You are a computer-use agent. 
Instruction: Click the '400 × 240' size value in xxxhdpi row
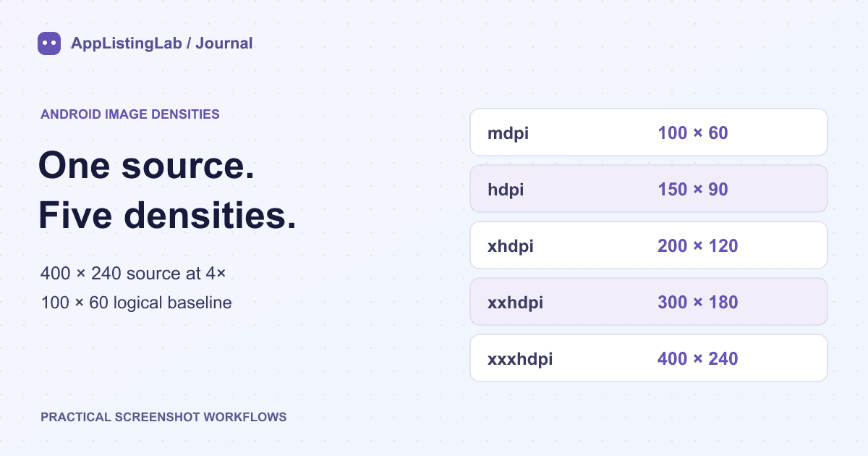[698, 359]
